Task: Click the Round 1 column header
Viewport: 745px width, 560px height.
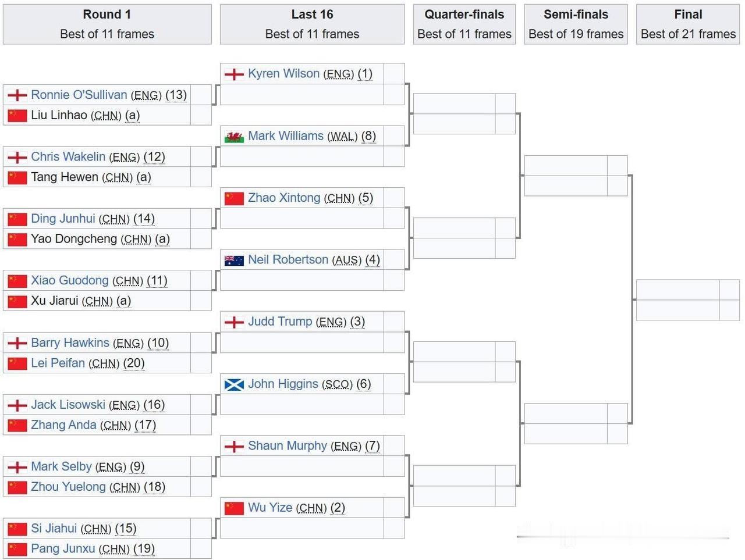Action: pyautogui.click(x=107, y=24)
